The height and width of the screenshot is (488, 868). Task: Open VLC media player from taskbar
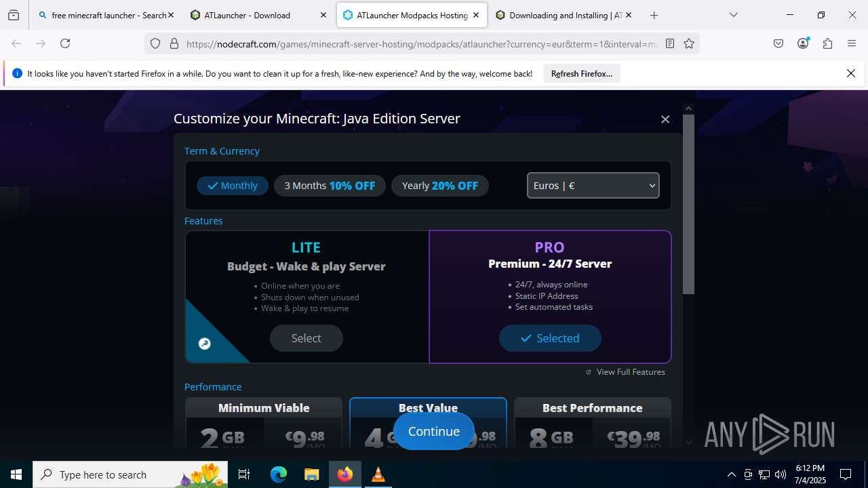(378, 474)
